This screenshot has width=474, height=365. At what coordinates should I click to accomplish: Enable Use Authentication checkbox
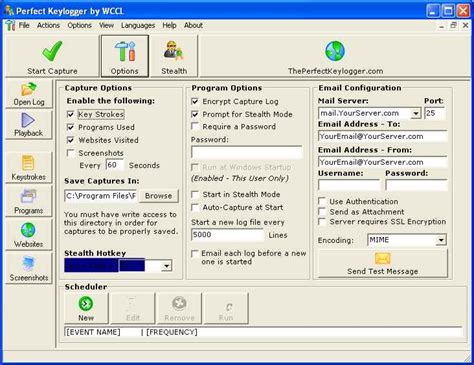(322, 201)
